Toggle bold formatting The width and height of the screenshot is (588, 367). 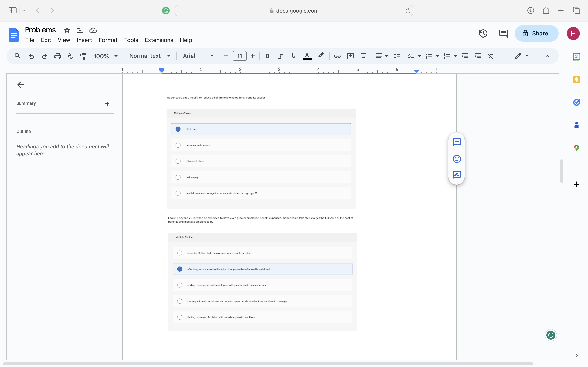coord(267,56)
